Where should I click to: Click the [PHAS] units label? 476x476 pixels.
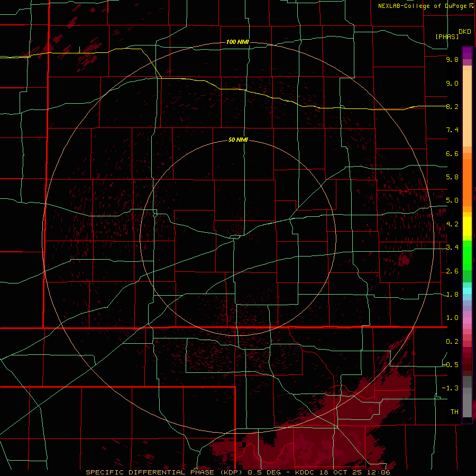tap(446, 36)
